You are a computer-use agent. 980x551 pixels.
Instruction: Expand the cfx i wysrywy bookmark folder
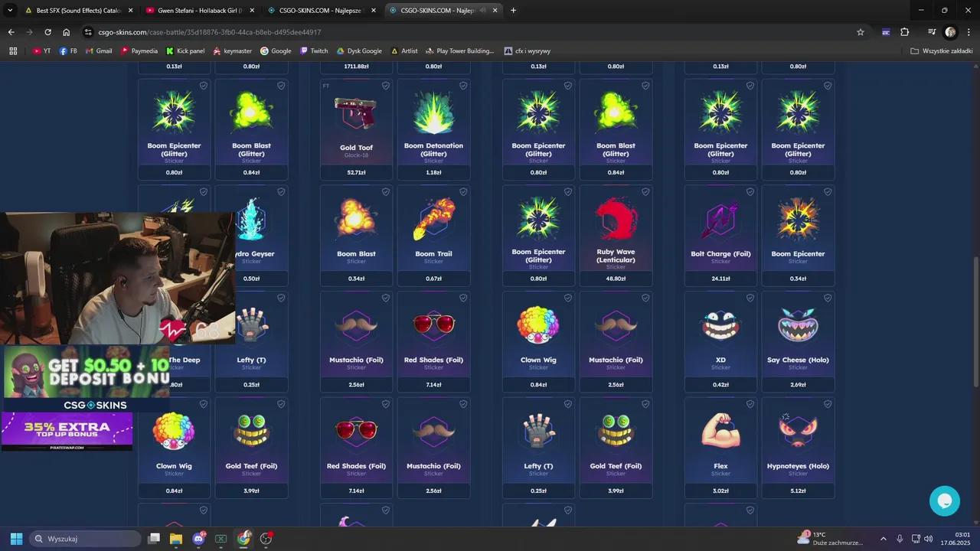point(527,51)
